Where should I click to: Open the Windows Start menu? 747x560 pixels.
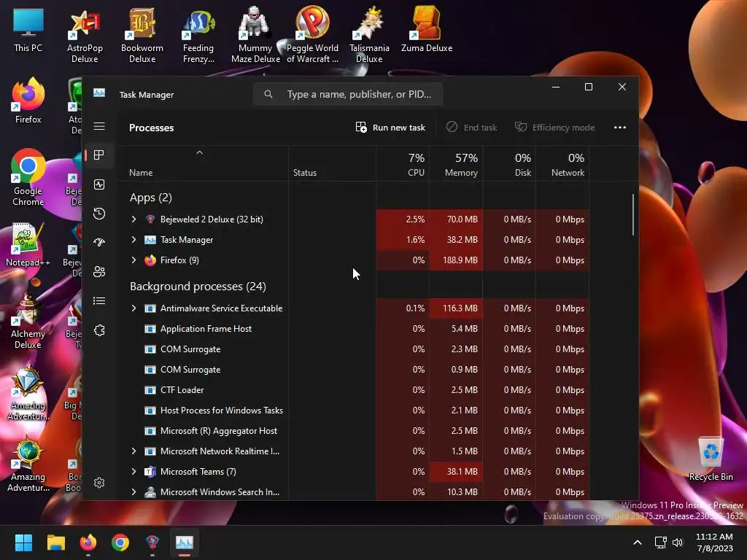[23, 542]
